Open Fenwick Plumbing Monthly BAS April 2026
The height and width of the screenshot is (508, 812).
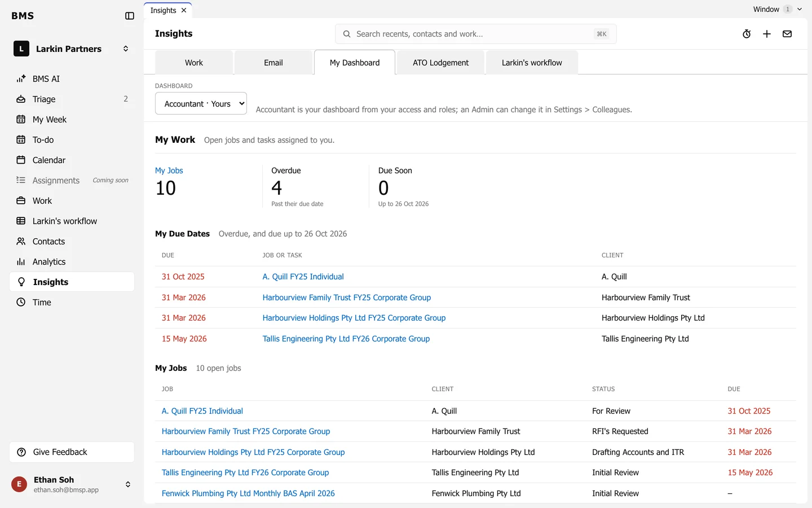[248, 493]
